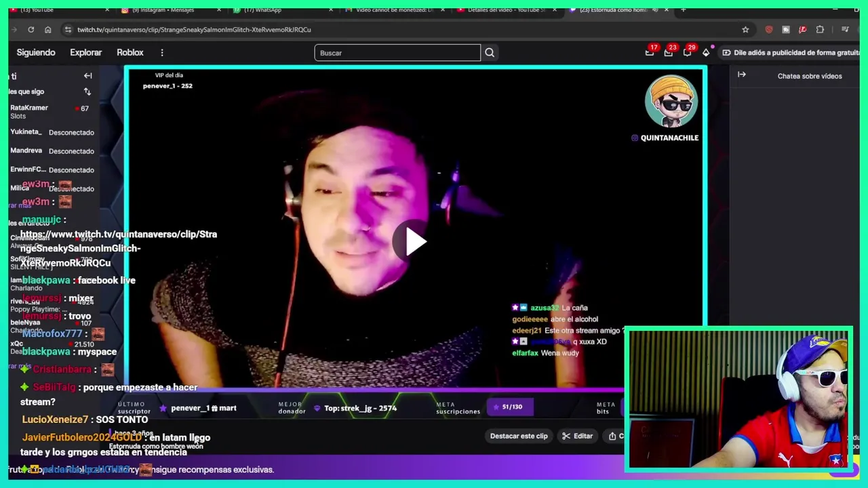This screenshot has height=488, width=868.
Task: Open a new browser tab
Action: (683, 9)
